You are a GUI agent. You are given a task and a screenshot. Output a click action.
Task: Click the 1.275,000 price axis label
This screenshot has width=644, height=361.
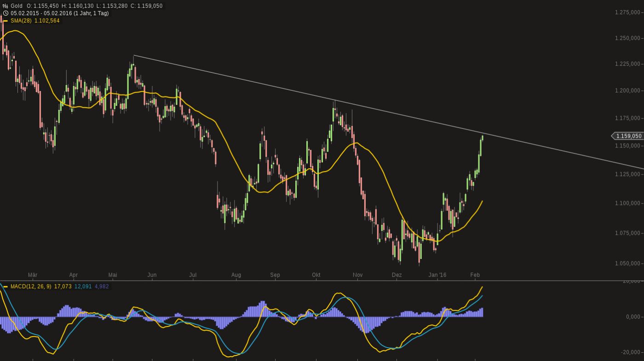click(628, 12)
